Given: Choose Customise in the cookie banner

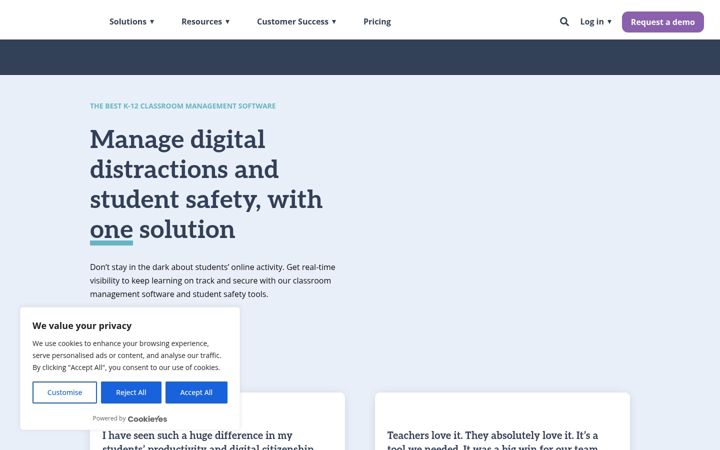Looking at the screenshot, I should pyautogui.click(x=65, y=393).
